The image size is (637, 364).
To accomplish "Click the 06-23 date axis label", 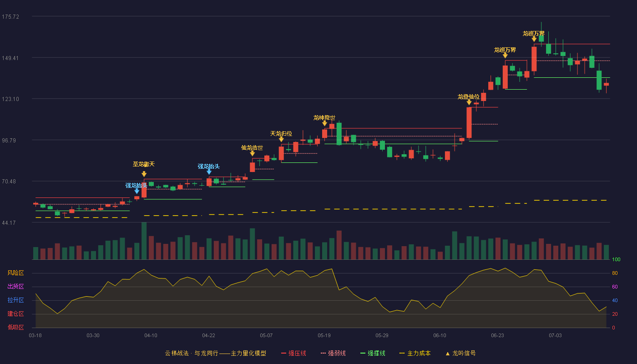I will 497,335.
